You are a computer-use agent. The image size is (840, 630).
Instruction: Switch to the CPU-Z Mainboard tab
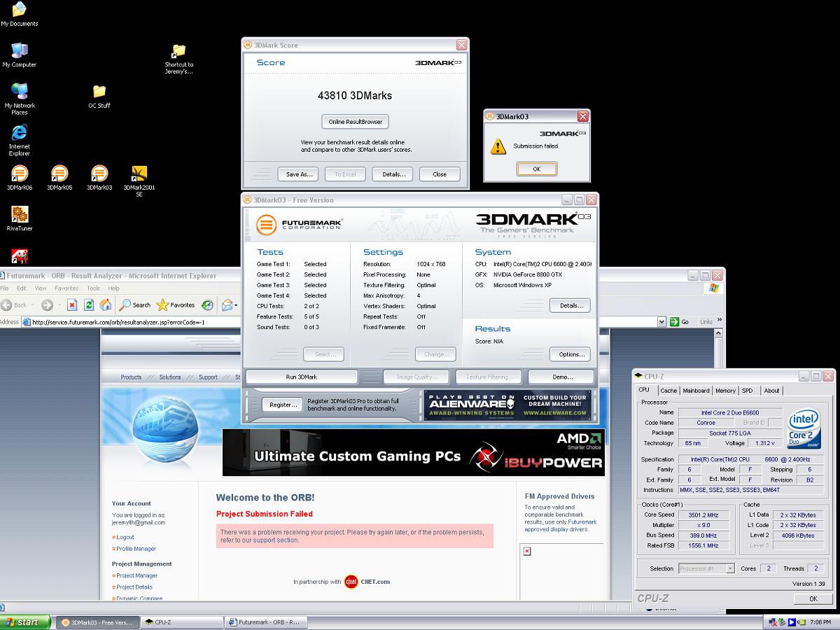(x=696, y=391)
